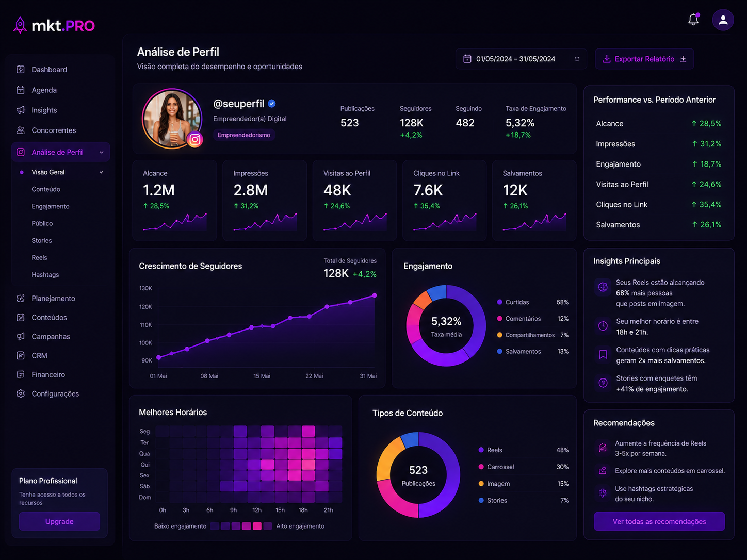Click the Instagram badge on profile photo
The height and width of the screenshot is (560, 747).
click(x=195, y=140)
